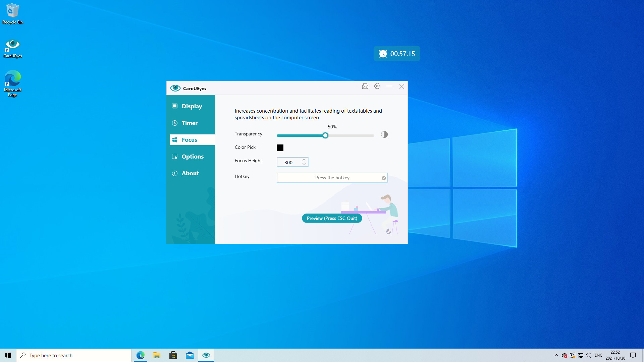
Task: Click Preview (Press ESC Quit) button
Action: [331, 218]
